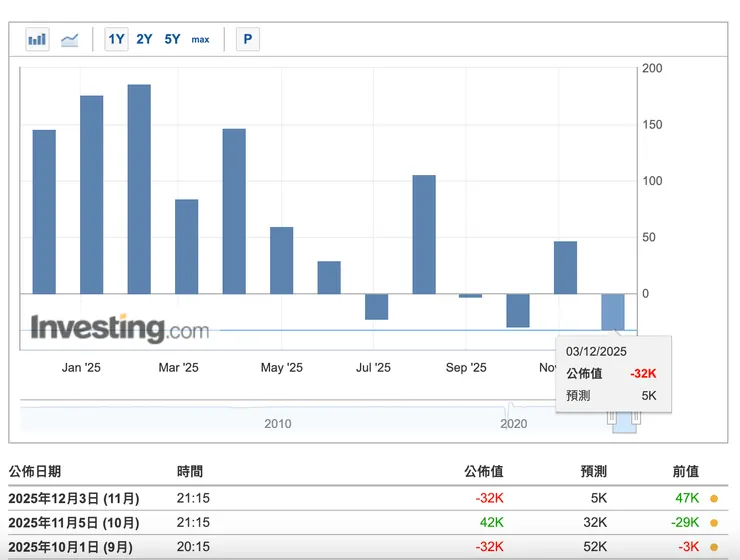
Task: Click the August 2025 positive bar
Action: pyautogui.click(x=424, y=234)
